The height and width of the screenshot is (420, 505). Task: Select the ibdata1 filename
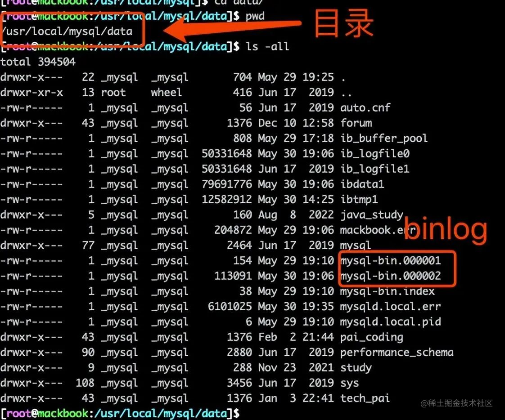tap(362, 184)
